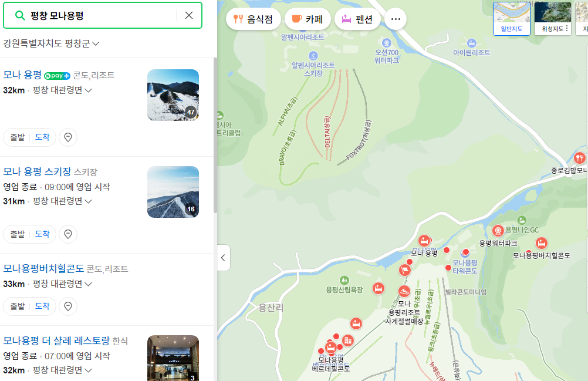The image size is (588, 381).
Task: Click the red building marker near 베르데힐콘도
Action: [348, 340]
